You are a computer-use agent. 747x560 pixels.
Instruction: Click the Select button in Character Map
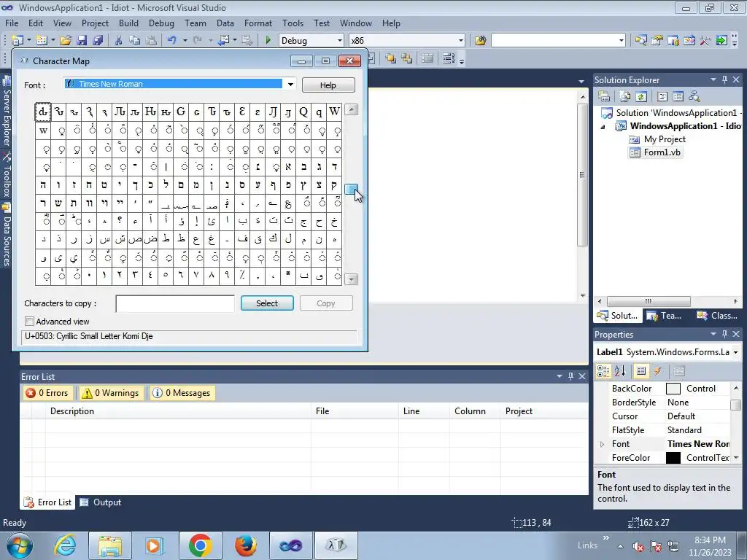click(267, 303)
